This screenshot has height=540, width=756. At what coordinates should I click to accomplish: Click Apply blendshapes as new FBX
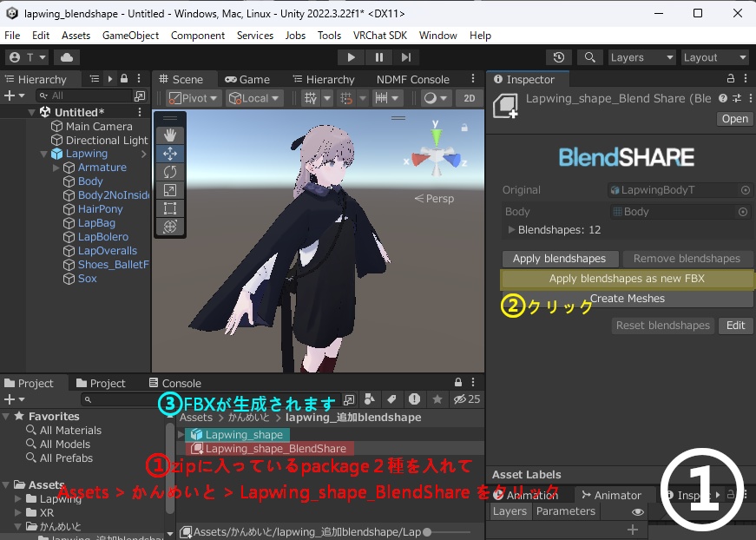pos(627,279)
